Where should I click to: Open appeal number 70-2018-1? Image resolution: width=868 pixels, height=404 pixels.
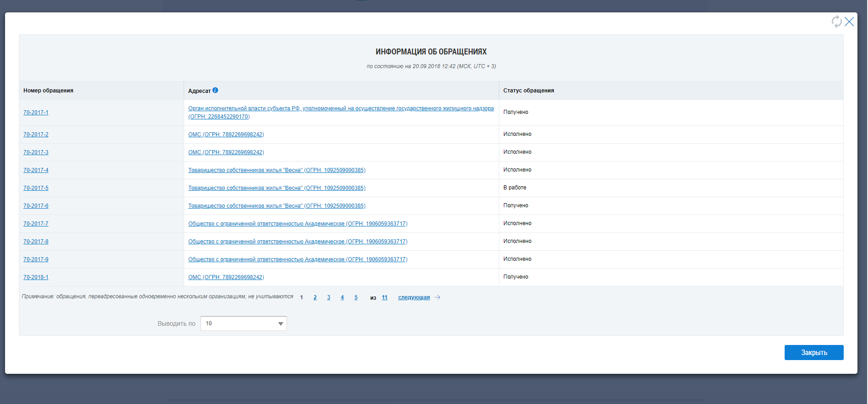point(36,277)
